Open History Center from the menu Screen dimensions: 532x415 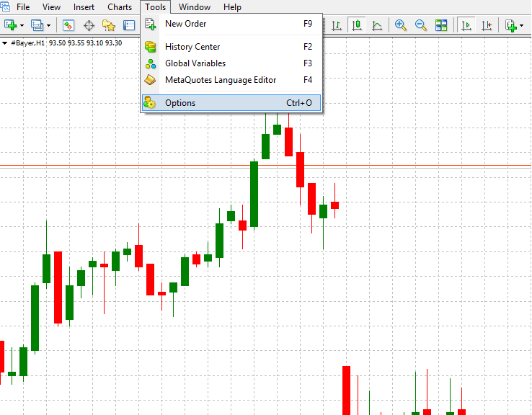[192, 47]
